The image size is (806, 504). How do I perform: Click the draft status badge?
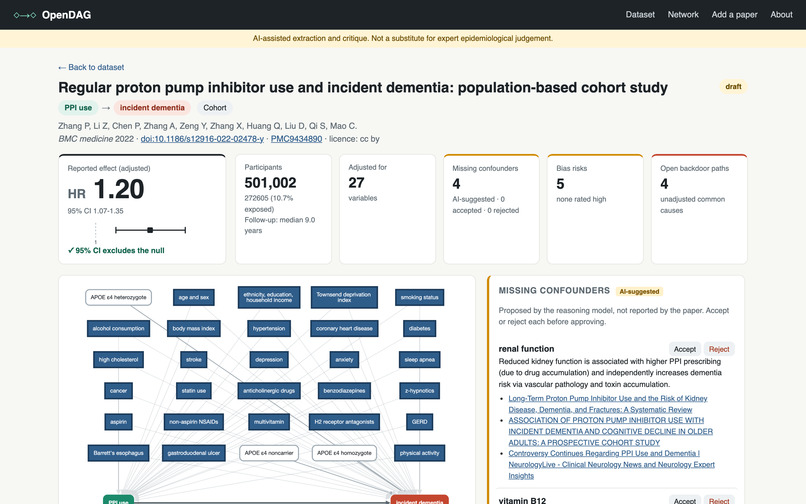[733, 86]
